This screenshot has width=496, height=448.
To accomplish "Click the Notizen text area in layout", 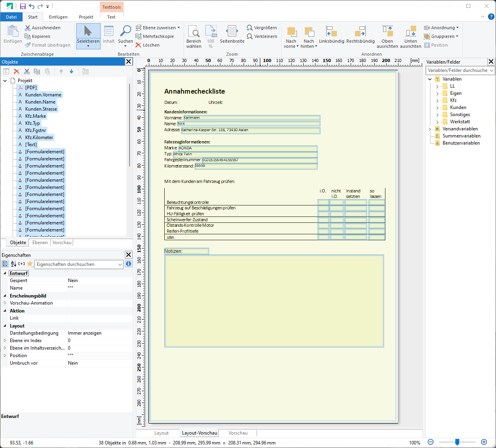I will tap(274, 301).
